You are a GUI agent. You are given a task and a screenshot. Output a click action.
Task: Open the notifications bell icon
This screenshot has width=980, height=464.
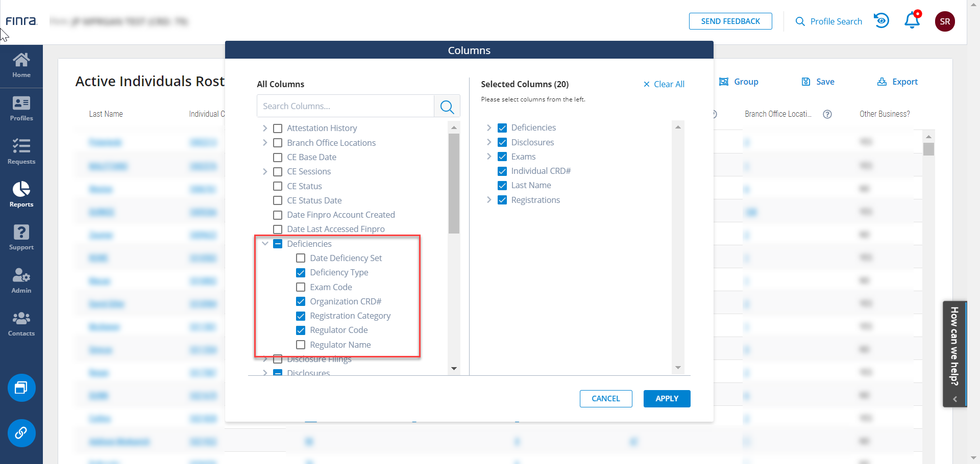point(912,21)
